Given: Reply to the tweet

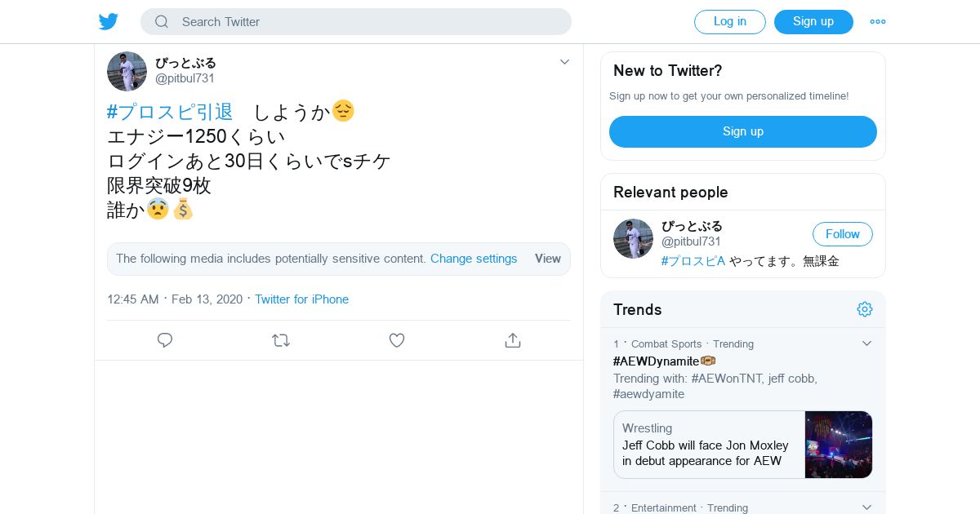Looking at the screenshot, I should click(x=165, y=340).
